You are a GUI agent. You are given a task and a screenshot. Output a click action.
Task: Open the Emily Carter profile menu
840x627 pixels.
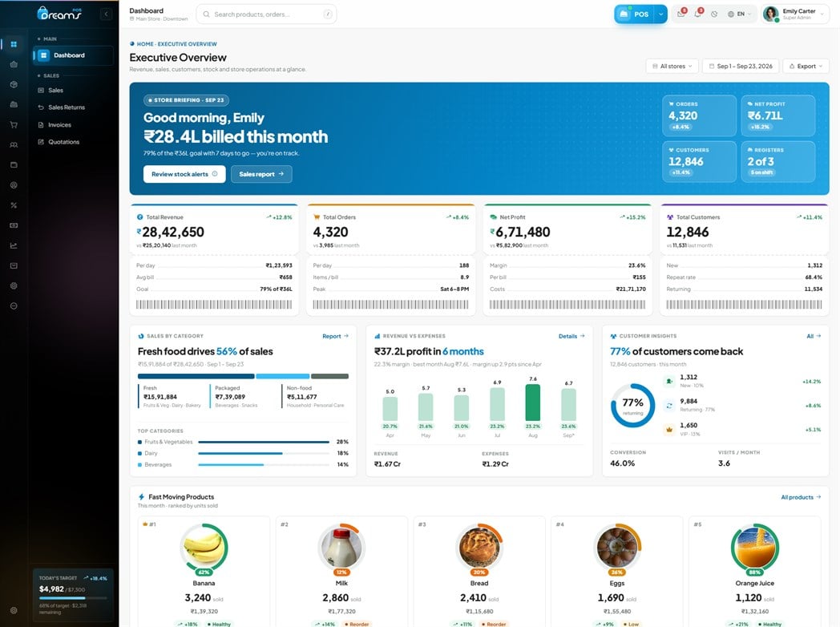(795, 14)
